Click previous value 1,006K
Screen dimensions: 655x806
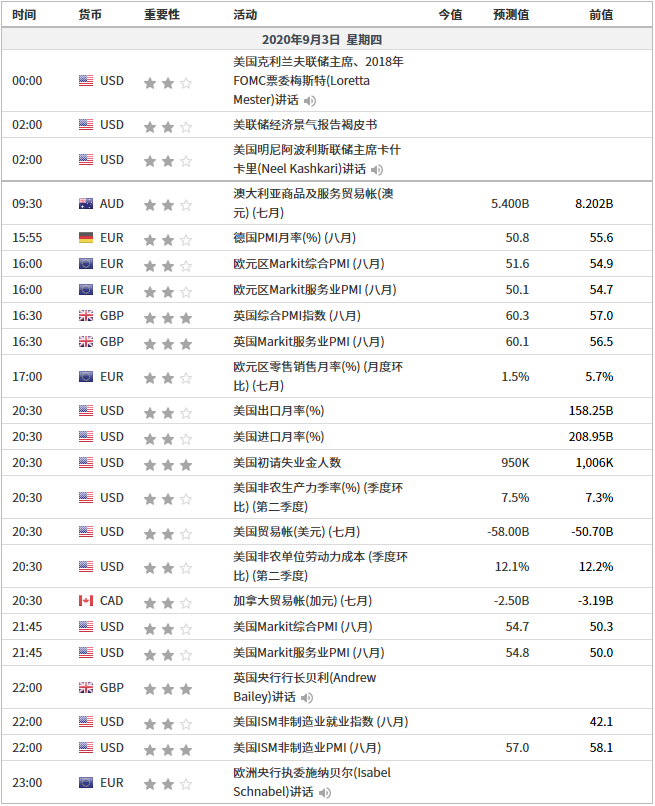[x=594, y=463]
